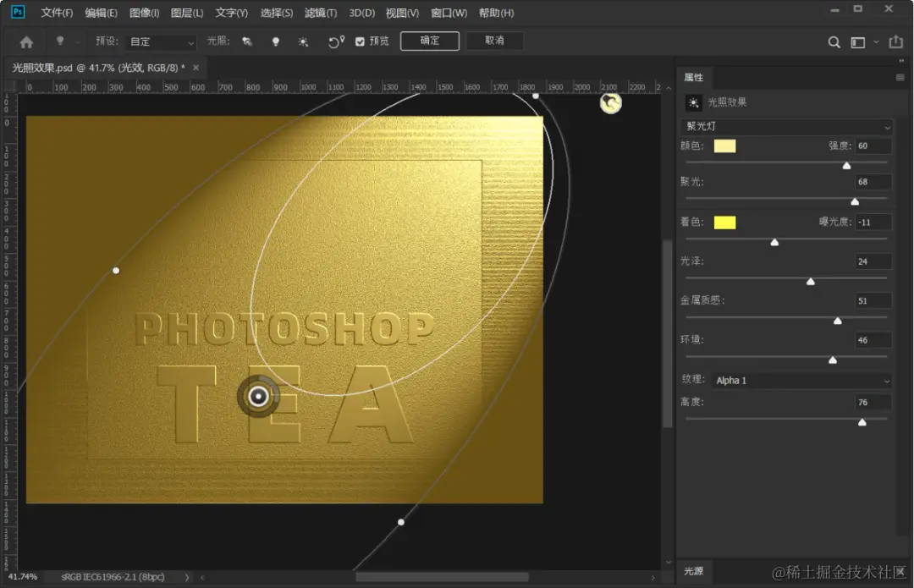Click the 光泽 gloss slider thumb
Screen dimensions: 914x588
point(810,282)
